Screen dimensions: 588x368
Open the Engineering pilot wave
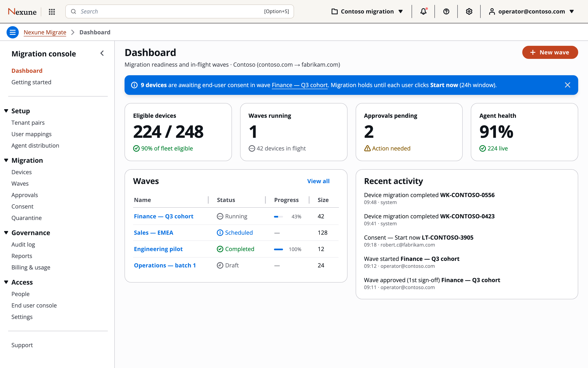[158, 249]
